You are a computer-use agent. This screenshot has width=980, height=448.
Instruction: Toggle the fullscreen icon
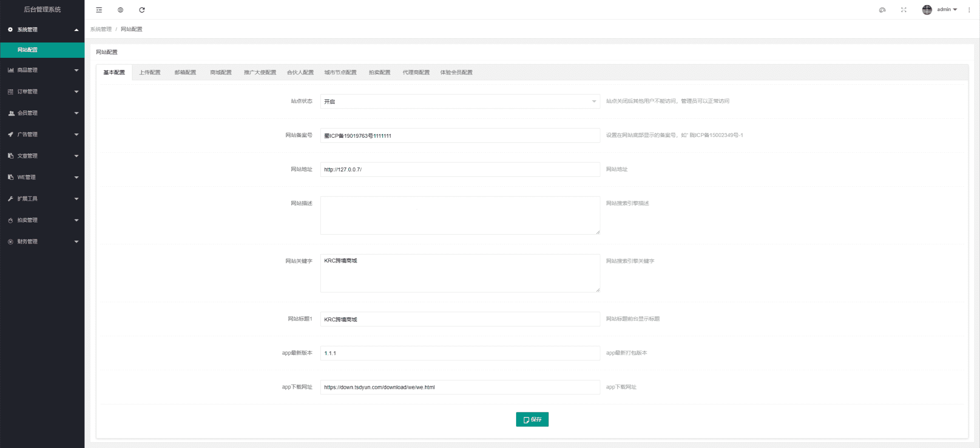[903, 10]
